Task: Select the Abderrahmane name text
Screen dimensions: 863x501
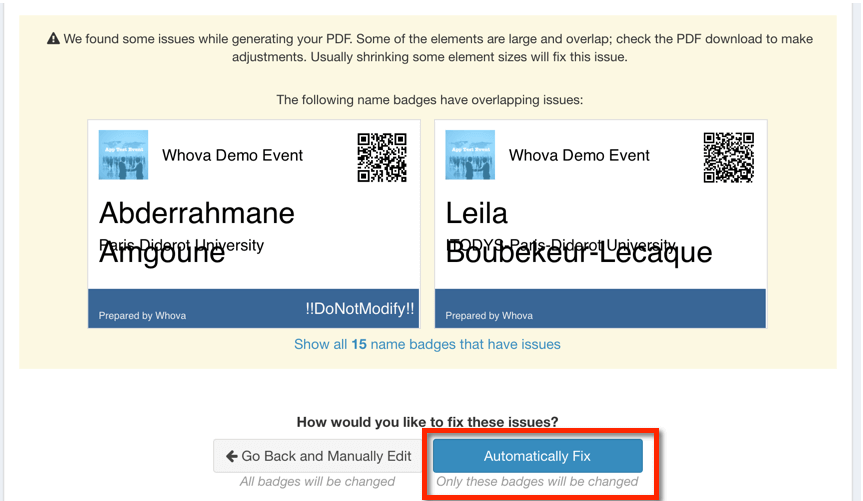Action: point(196,213)
